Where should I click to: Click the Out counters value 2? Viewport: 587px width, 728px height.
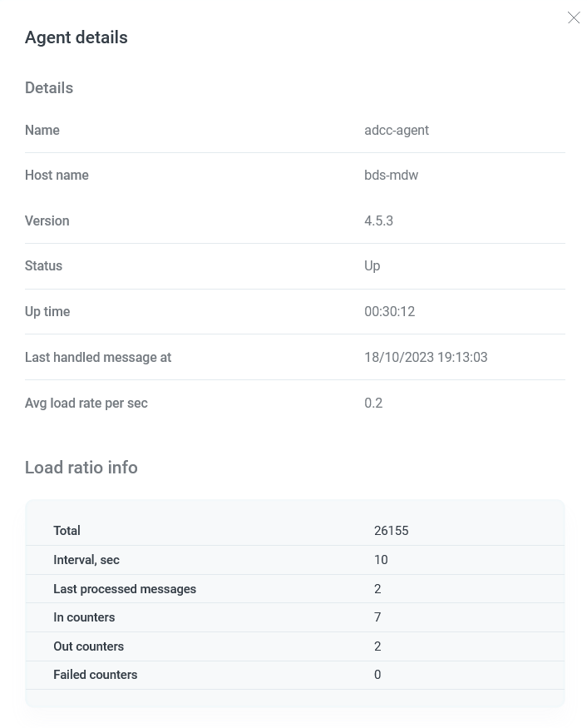click(377, 646)
